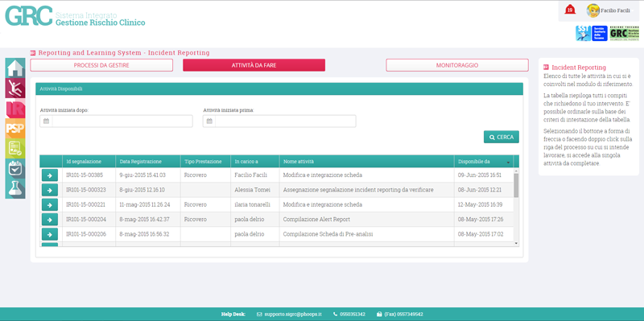
Task: Click the Attività iniziata dopo date field
Action: pos(122,121)
